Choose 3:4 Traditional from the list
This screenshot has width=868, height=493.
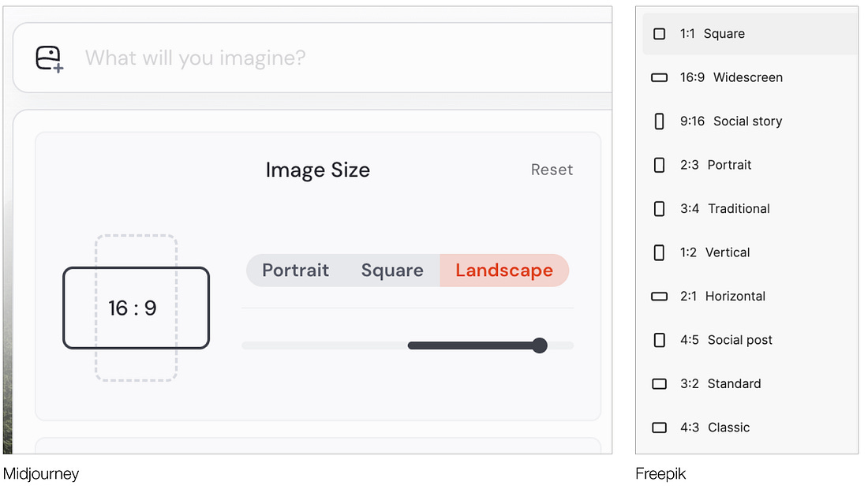point(739,209)
